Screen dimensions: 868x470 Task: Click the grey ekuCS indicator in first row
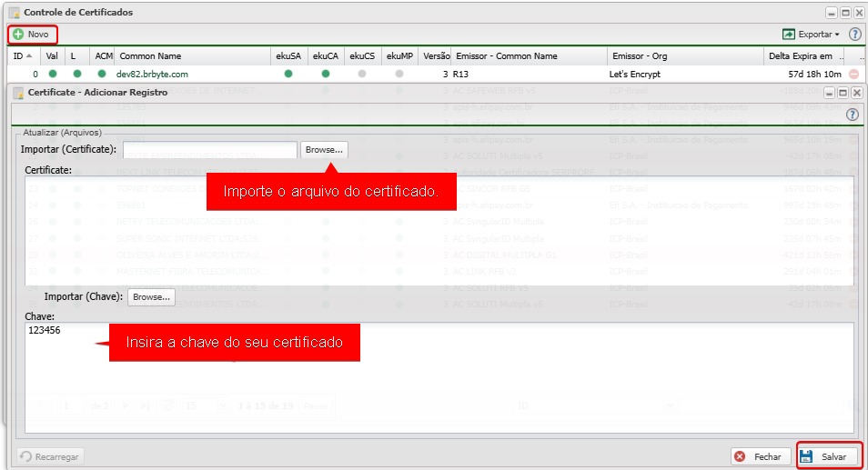362,74
